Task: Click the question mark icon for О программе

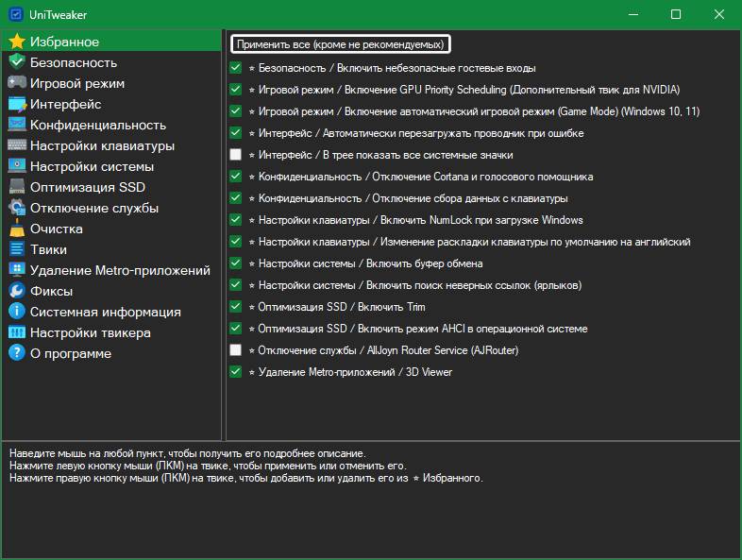Action: 16,353
